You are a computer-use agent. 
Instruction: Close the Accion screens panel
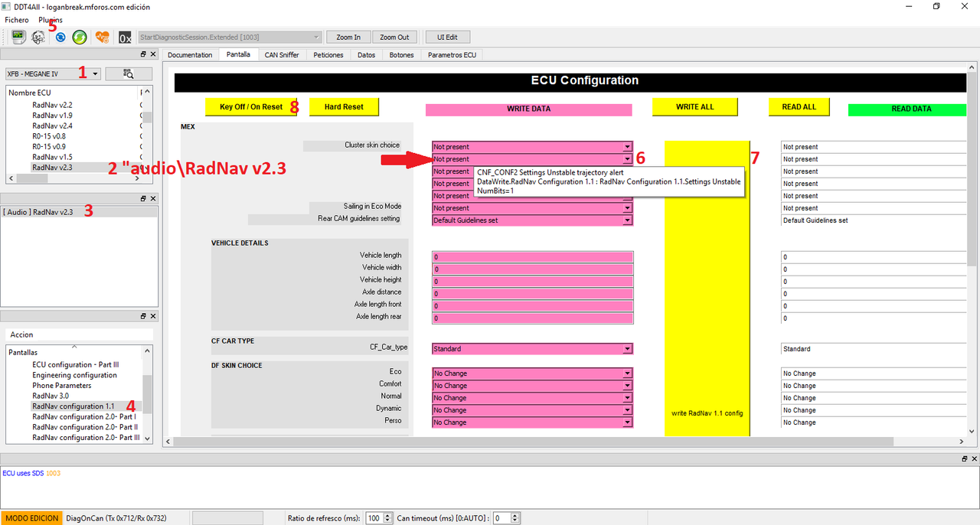[152, 316]
